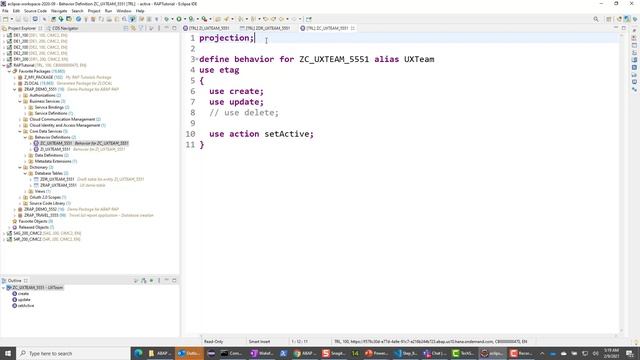Open the New wizard dropdown arrow

(x=11, y=19)
